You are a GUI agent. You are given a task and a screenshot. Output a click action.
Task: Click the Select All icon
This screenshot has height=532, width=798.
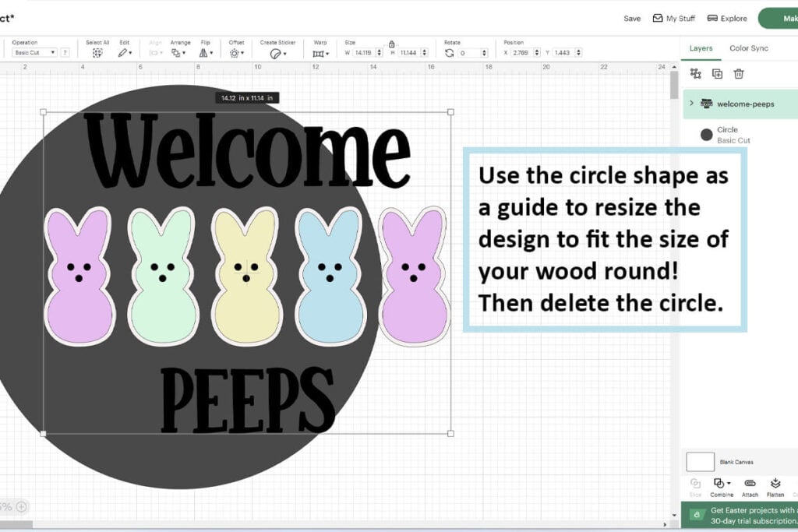pyautogui.click(x=97, y=53)
